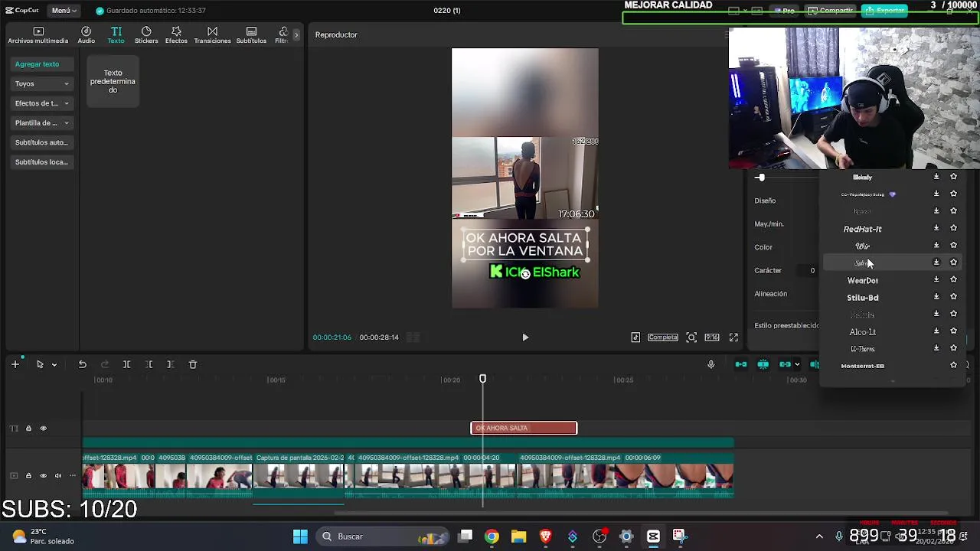Click the timeline add (+) icon
This screenshot has height=551, width=980.
15,364
